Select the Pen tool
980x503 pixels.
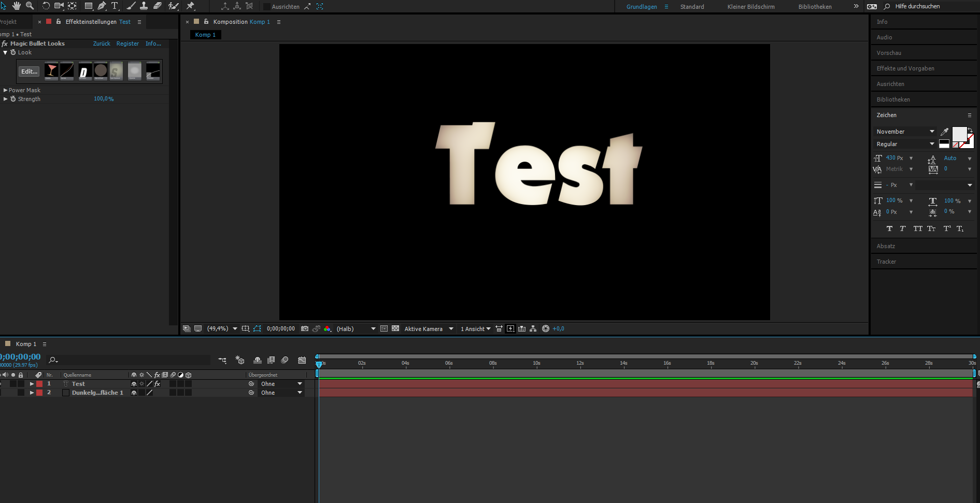102,6
